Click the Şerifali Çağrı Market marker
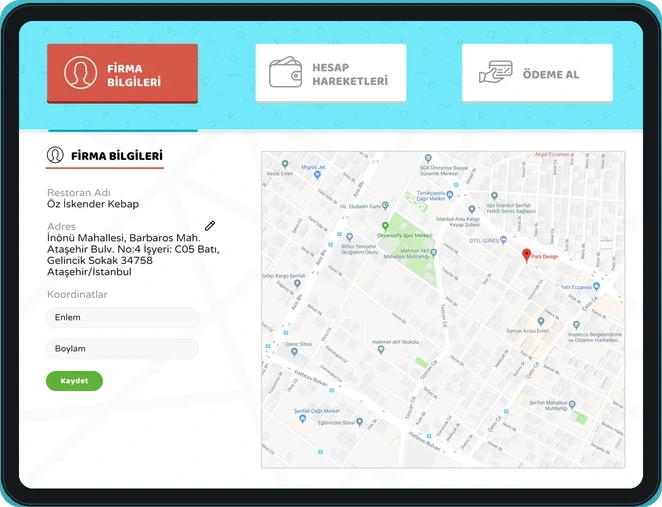 click(x=302, y=418)
